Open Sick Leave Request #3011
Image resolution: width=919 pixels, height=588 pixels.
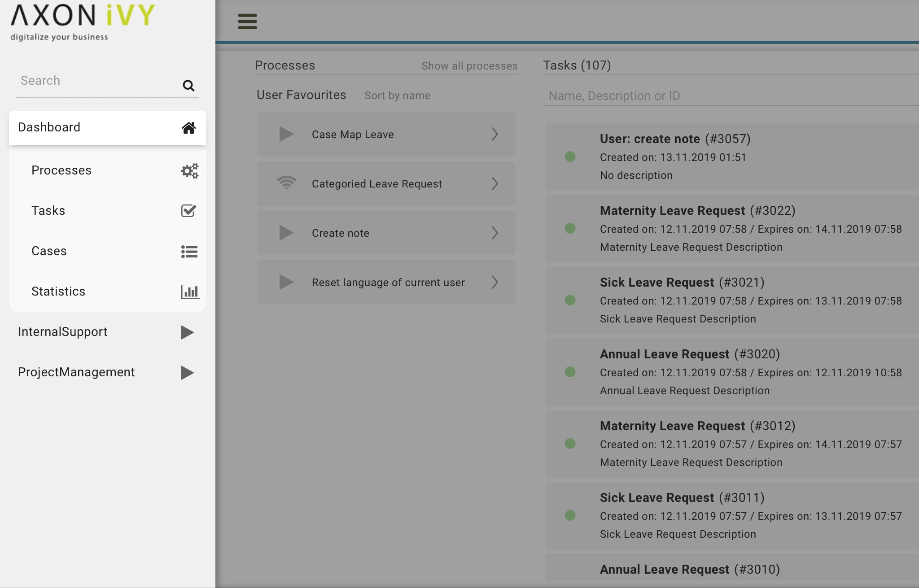pyautogui.click(x=732, y=516)
